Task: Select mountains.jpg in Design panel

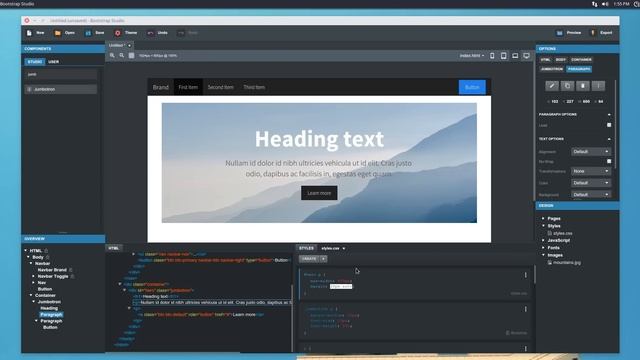Action: [567, 262]
